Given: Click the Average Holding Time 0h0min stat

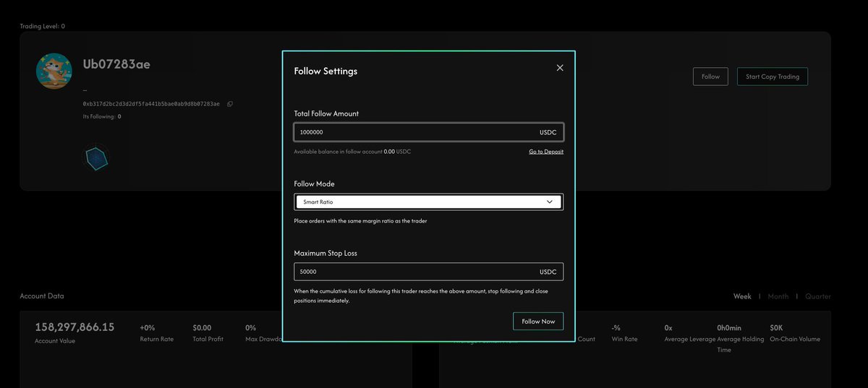Looking at the screenshot, I should [x=740, y=338].
